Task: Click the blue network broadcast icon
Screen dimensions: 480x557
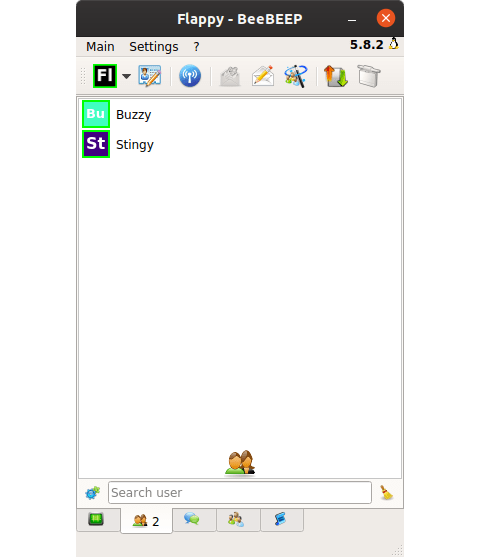Action: (190, 76)
